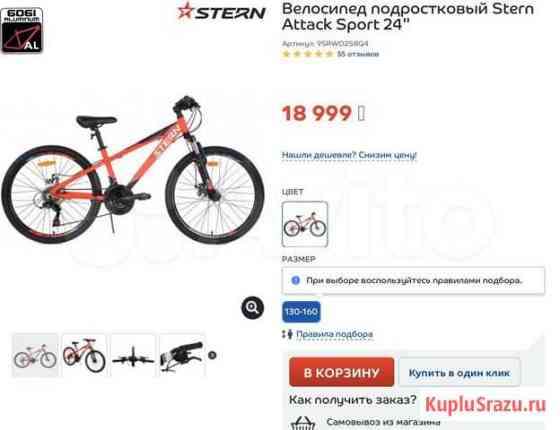The image size is (560, 430).
Task: Choose the orange bike color swatch
Action: click(x=305, y=224)
